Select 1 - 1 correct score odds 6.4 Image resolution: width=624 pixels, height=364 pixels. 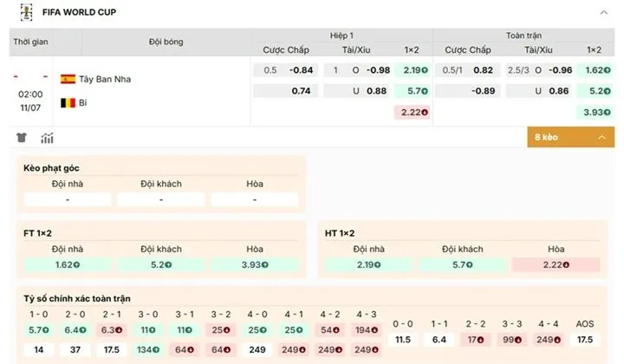coord(439,340)
